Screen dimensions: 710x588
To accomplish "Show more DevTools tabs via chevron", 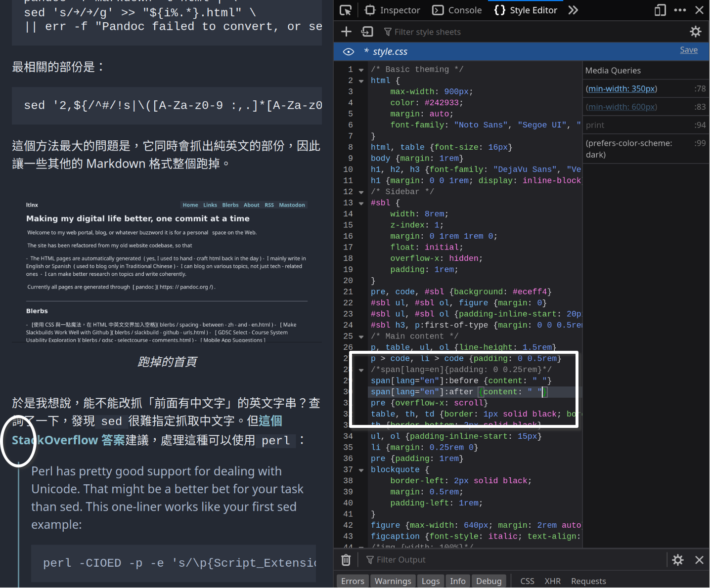I will 573,10.
